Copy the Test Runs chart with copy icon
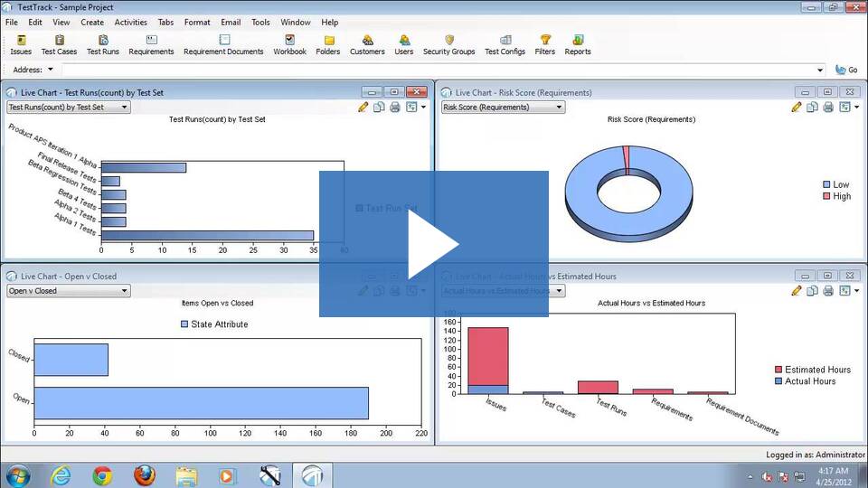The width and height of the screenshot is (868, 488). [x=379, y=108]
